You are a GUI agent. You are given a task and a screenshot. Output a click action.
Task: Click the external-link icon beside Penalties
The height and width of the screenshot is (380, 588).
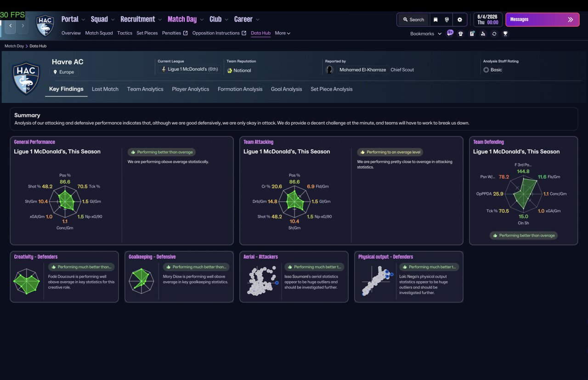[x=186, y=33]
